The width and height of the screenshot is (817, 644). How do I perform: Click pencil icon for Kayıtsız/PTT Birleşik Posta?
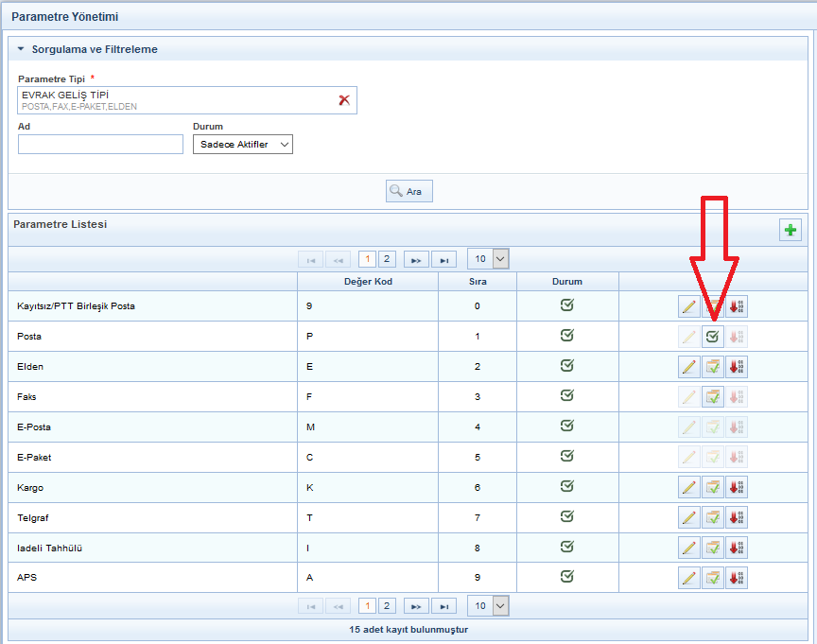tap(689, 306)
